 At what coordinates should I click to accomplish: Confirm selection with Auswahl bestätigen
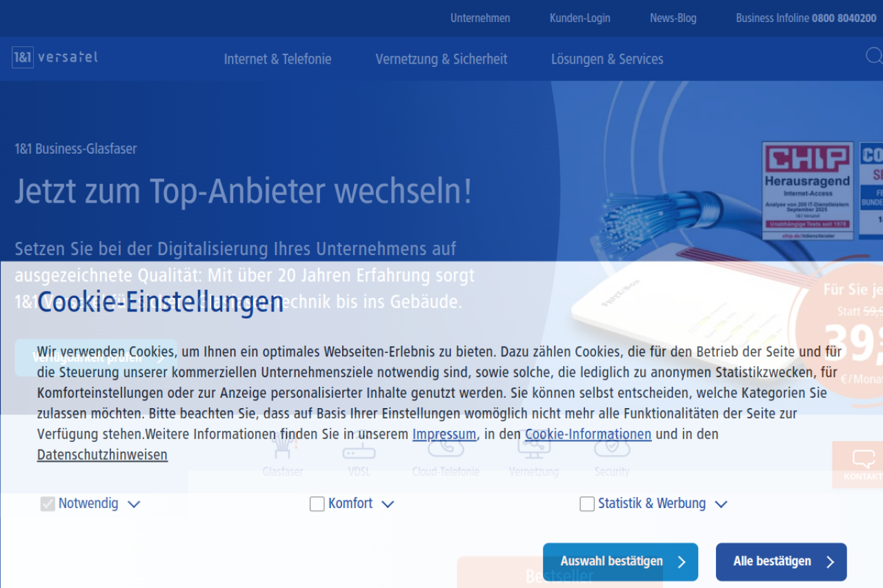620,562
